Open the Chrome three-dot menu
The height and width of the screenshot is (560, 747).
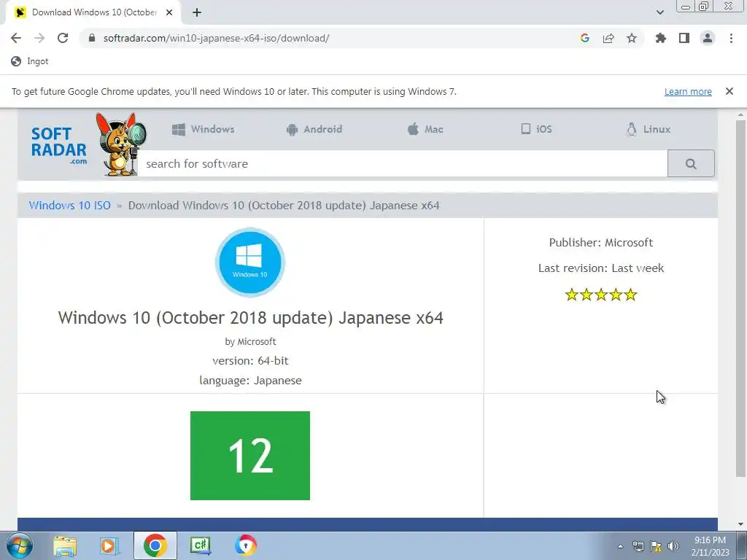coord(731,38)
